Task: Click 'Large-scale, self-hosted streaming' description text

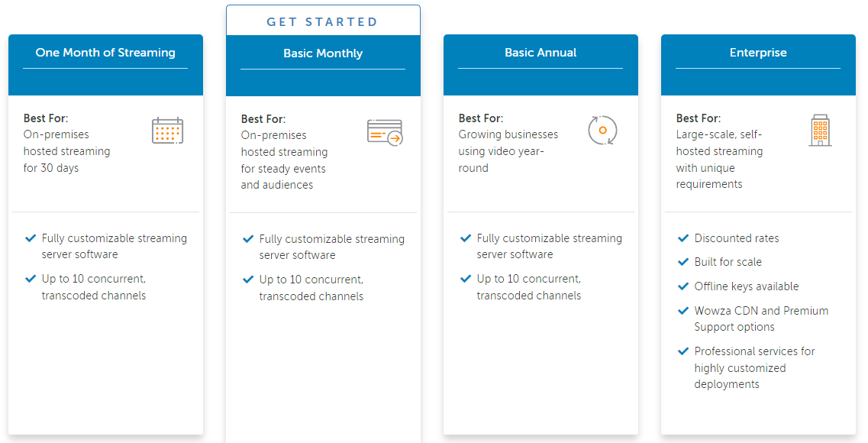Action: [719, 143]
